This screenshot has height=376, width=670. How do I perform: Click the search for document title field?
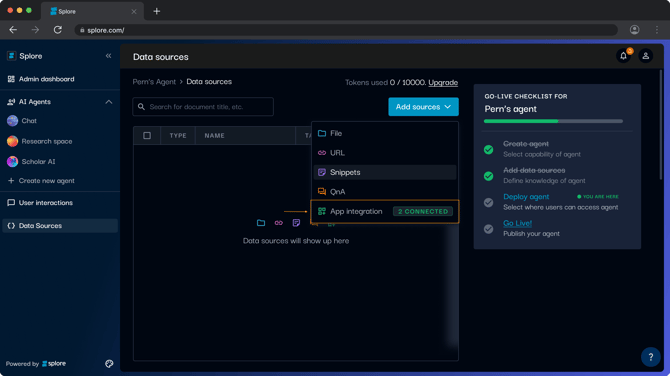(x=203, y=107)
